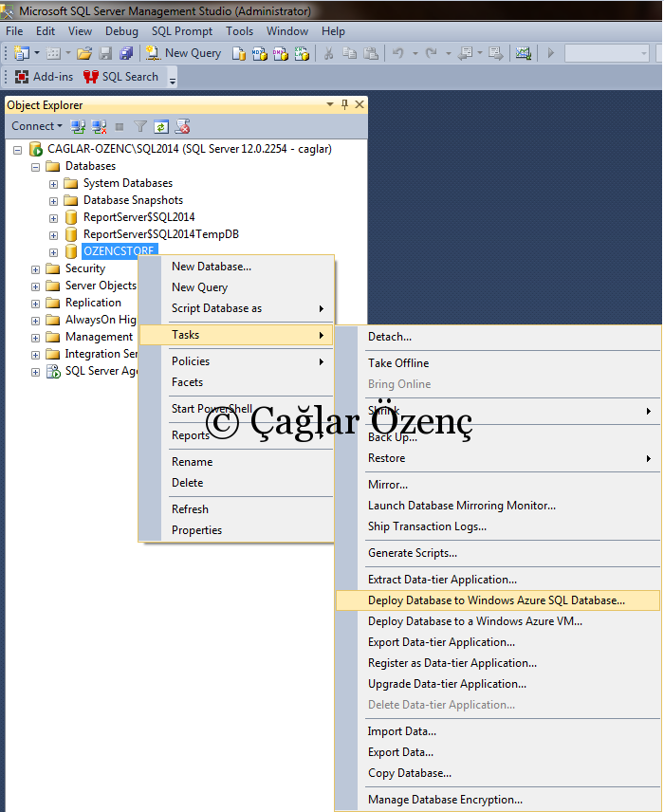Open the Restore submenu
The width and height of the screenshot is (664, 812).
(x=498, y=458)
